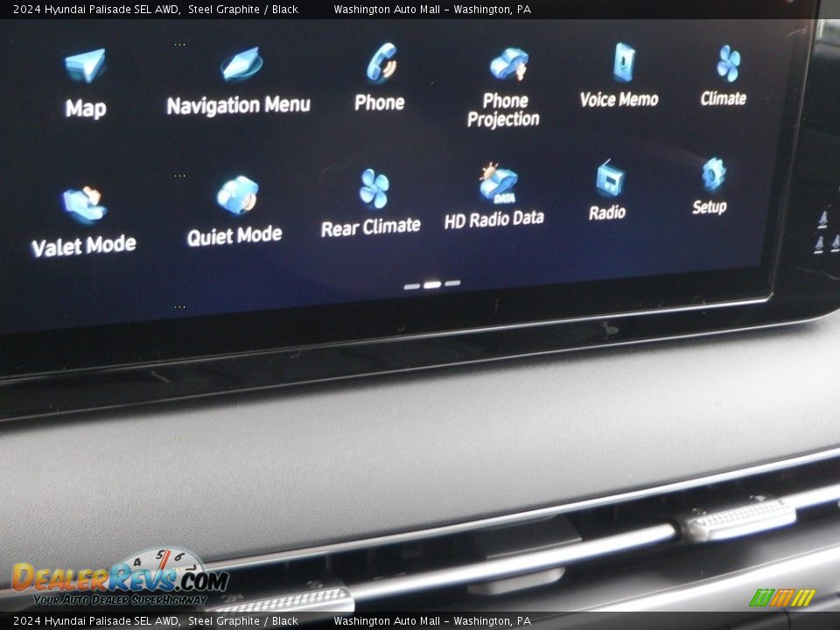Viewport: 840px width, 630px height.
Task: Select the middle page indicator dot
Action: [432, 285]
